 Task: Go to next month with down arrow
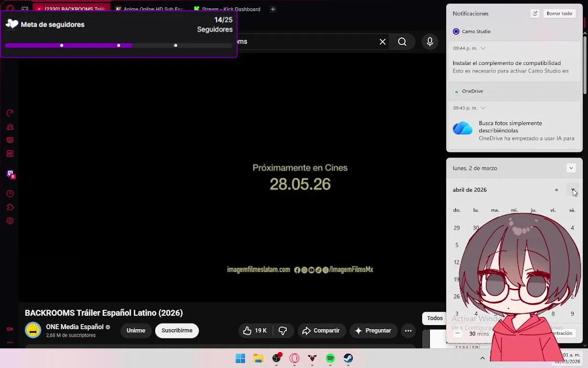click(573, 190)
